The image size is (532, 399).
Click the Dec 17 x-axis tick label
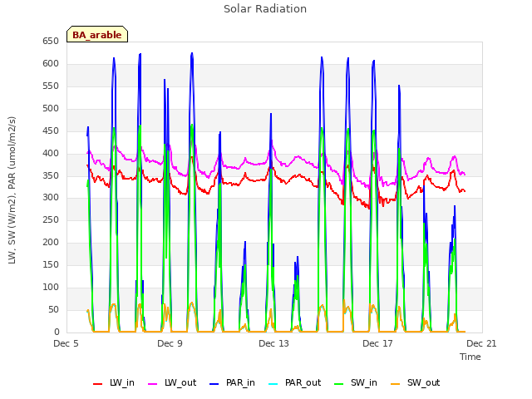[x=377, y=343]
